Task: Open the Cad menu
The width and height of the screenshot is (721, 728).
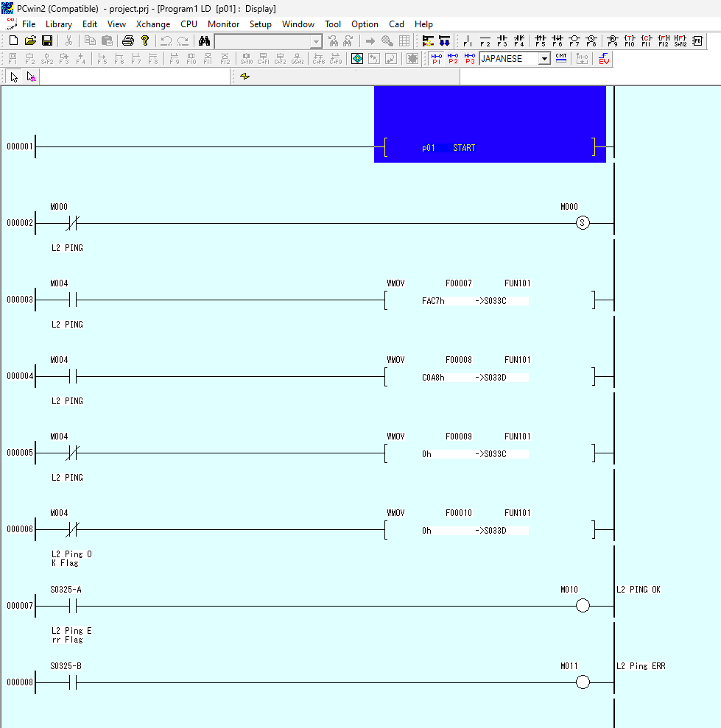Action: pos(396,24)
